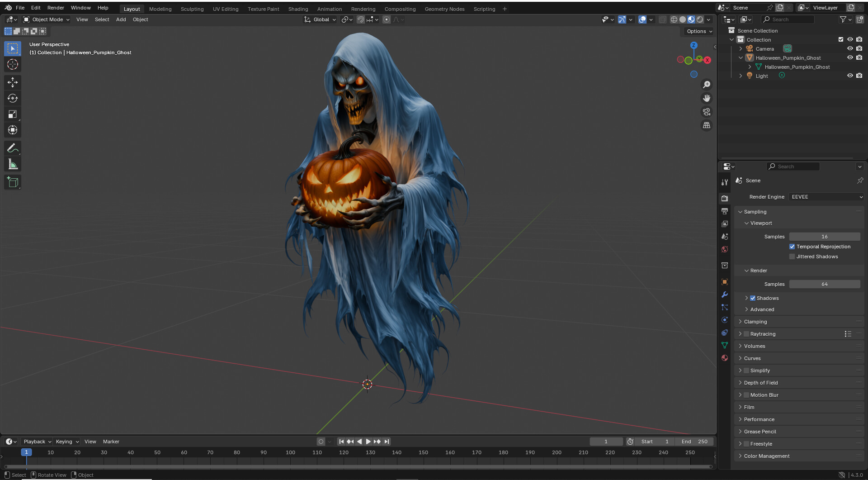
Task: Open the Tool properties tab
Action: click(725, 182)
